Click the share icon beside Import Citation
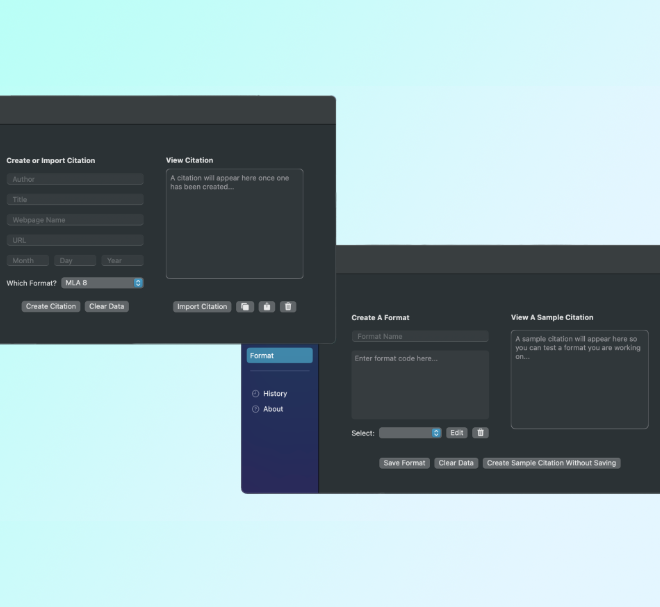The image size is (660, 607). tap(267, 307)
